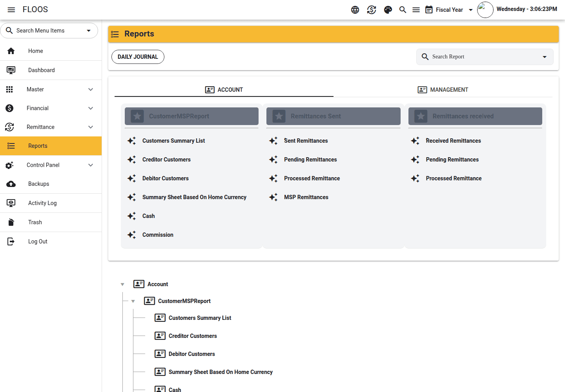The height and width of the screenshot is (392, 565).
Task: Select Reports in the sidebar menu
Action: (51, 146)
